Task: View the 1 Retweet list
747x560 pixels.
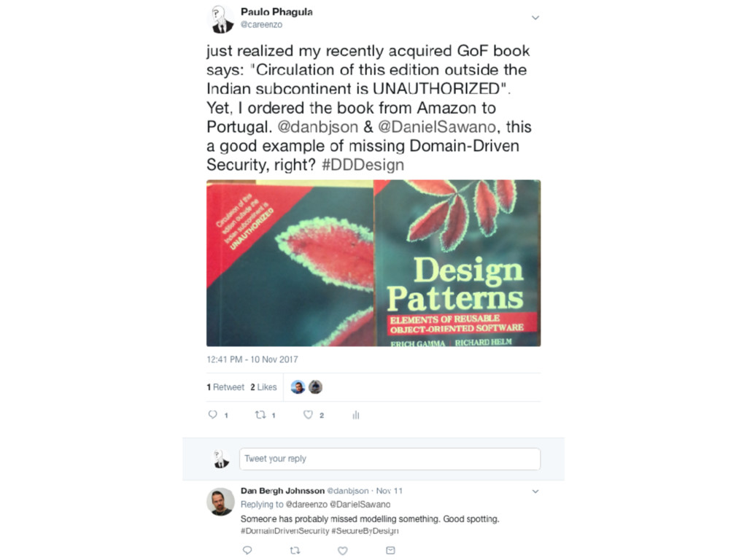Action: [x=225, y=387]
